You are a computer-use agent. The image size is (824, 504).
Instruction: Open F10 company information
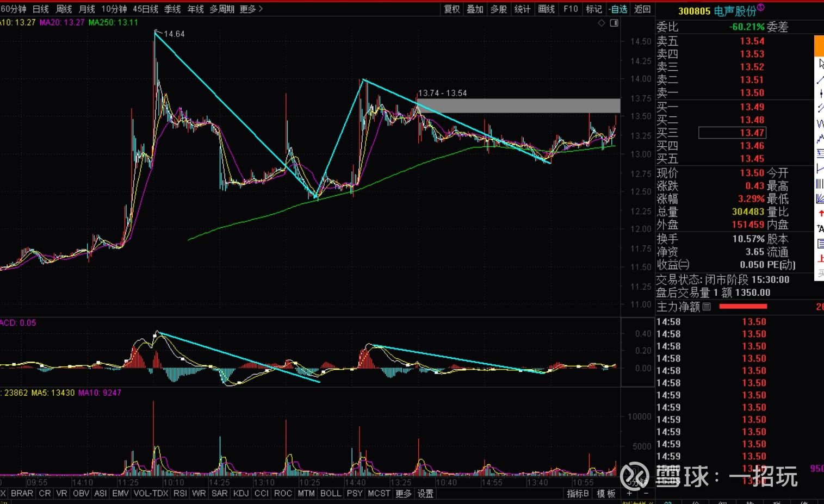pyautogui.click(x=571, y=9)
